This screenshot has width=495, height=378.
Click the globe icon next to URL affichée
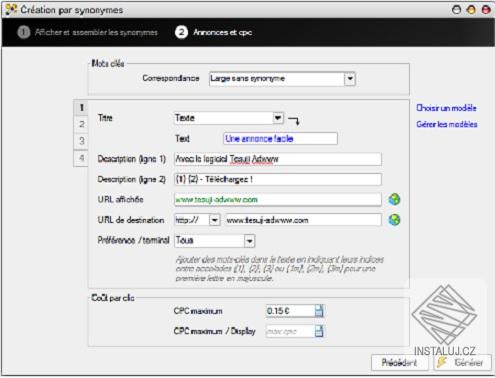point(394,199)
